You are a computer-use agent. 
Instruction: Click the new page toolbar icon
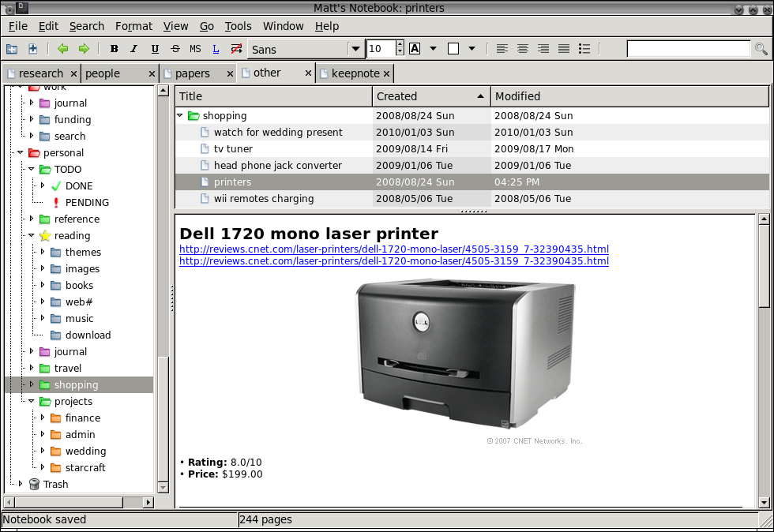pos(32,49)
